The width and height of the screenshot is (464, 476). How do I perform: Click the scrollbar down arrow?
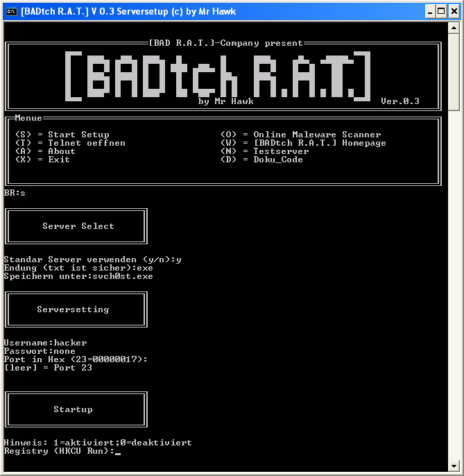454,466
